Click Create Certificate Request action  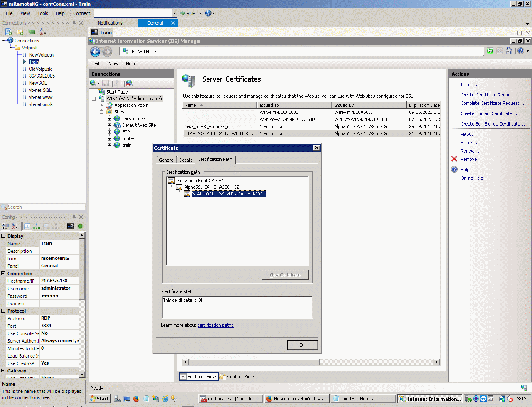click(x=490, y=95)
